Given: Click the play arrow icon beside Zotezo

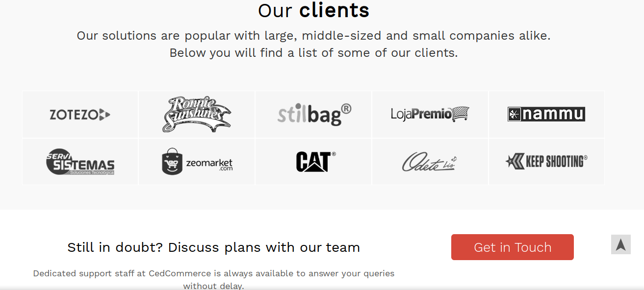Looking at the screenshot, I should 105,115.
